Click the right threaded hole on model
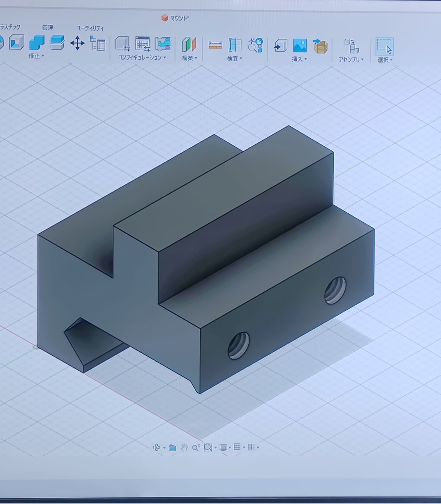 coord(335,290)
